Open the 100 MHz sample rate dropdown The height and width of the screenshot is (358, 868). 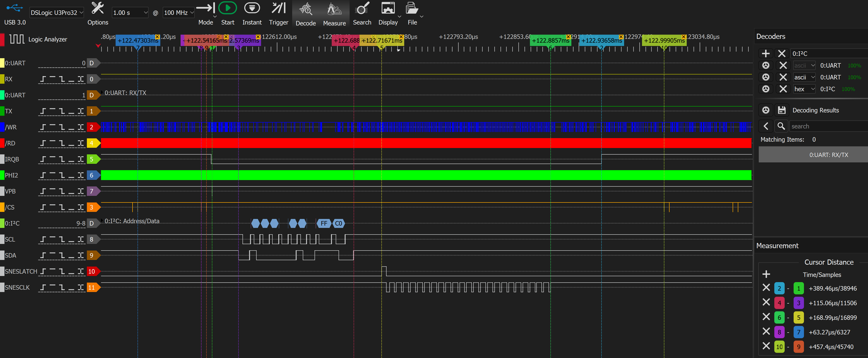point(179,12)
